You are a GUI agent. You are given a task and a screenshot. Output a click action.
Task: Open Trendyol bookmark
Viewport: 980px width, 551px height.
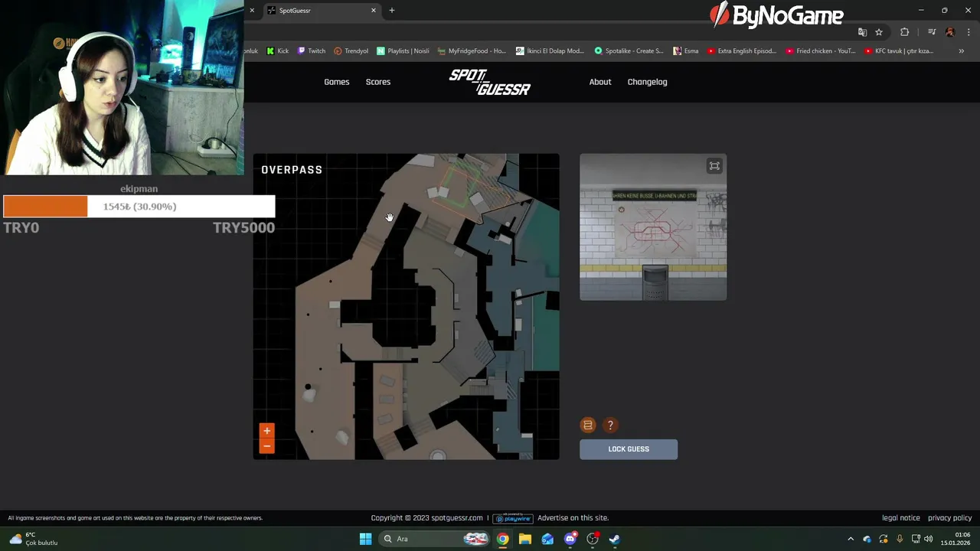[x=351, y=51]
